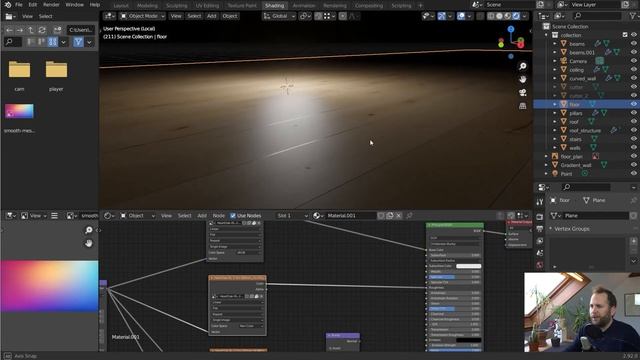Image resolution: width=640 pixels, height=360 pixels.
Task: Click the Blender logo icon
Action: pyautogui.click(x=7, y=4)
